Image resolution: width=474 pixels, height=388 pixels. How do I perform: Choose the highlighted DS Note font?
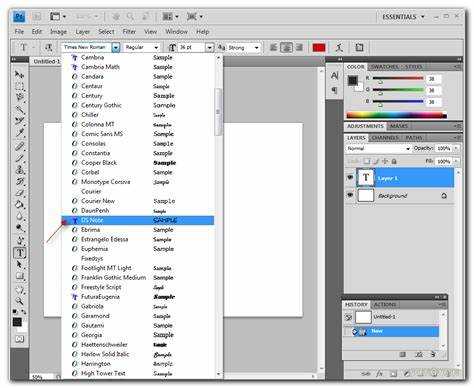click(138, 220)
